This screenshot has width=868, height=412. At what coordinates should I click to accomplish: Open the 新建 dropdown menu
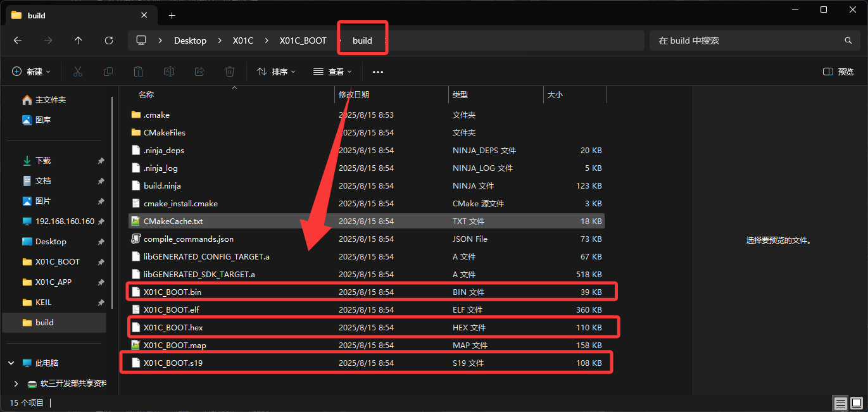(x=31, y=72)
